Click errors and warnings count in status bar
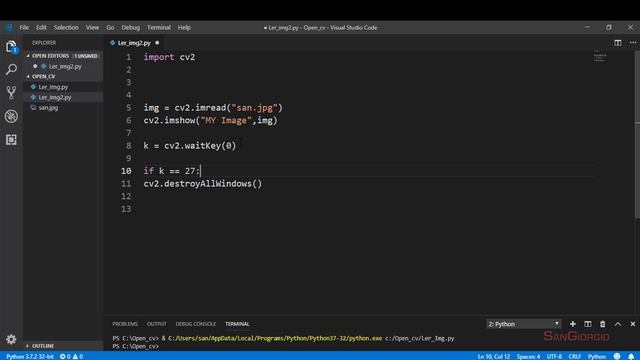Viewport: 640px width, 360px height. tap(71, 356)
